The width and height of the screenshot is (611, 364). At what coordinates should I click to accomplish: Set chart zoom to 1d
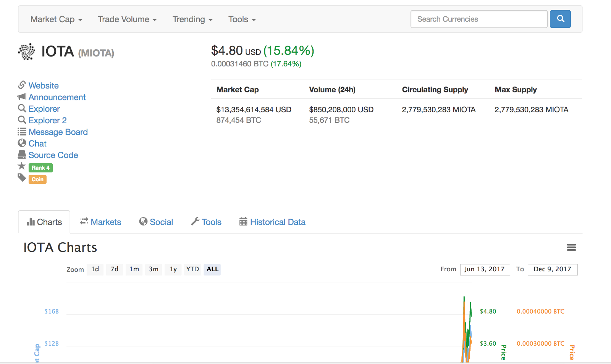[95, 269]
